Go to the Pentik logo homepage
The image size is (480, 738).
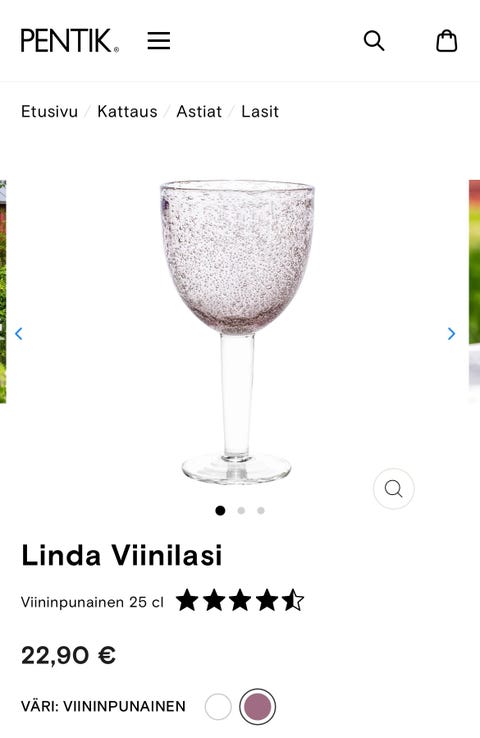tap(70, 41)
